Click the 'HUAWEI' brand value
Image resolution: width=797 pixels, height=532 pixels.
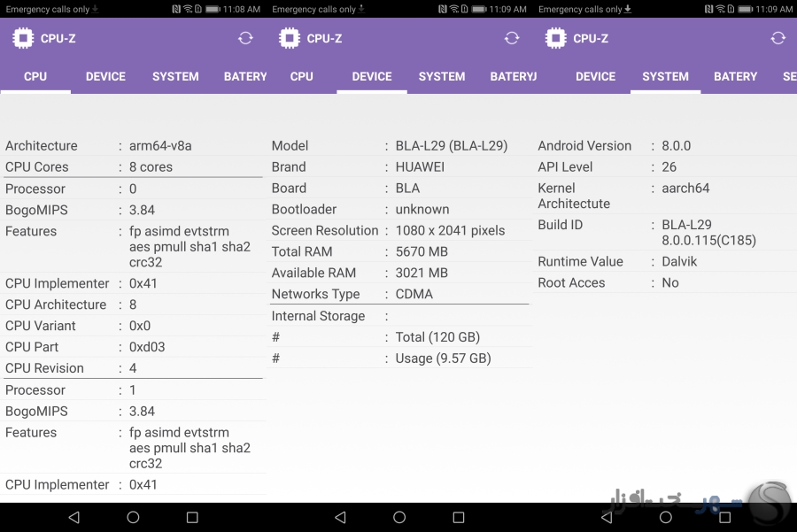click(420, 167)
